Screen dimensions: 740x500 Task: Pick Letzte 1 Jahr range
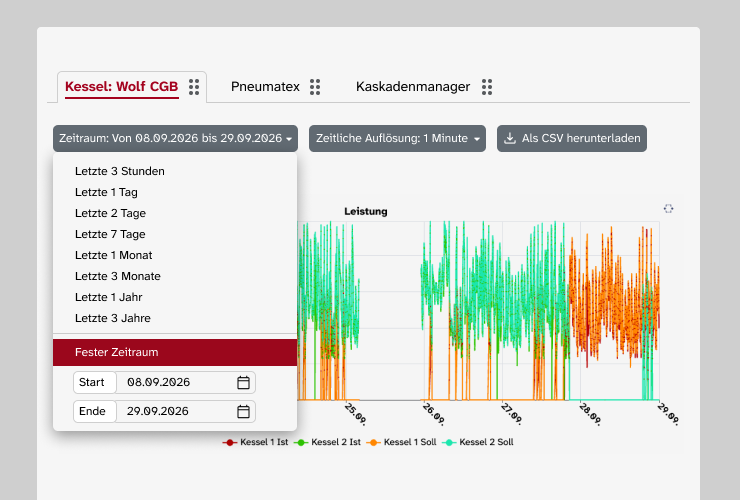(x=175, y=297)
